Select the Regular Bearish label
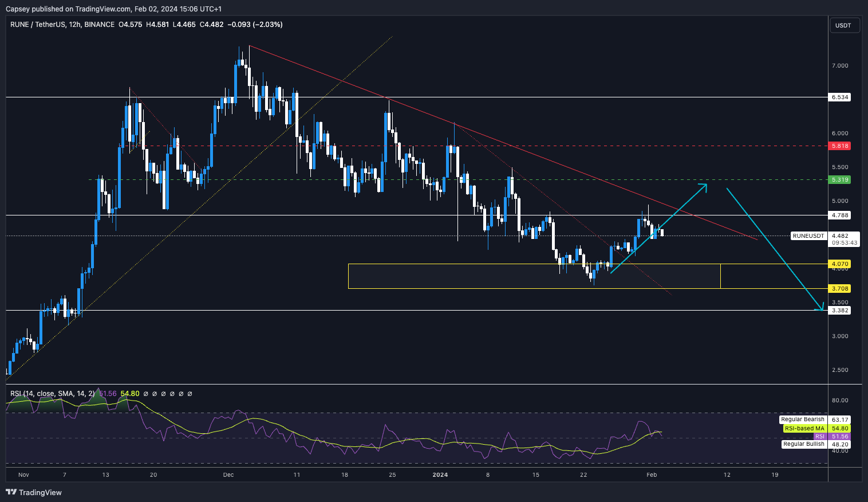This screenshot has width=868, height=502. pyautogui.click(x=803, y=419)
